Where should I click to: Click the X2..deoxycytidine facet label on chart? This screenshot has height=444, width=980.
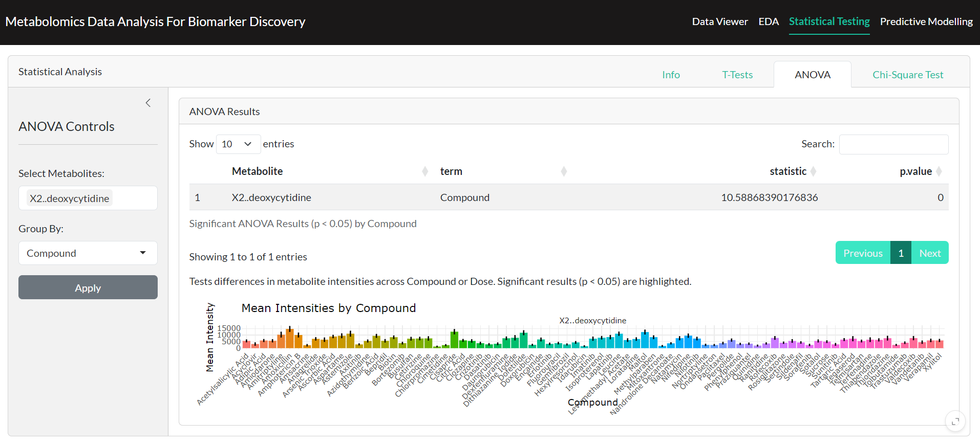[592, 321]
